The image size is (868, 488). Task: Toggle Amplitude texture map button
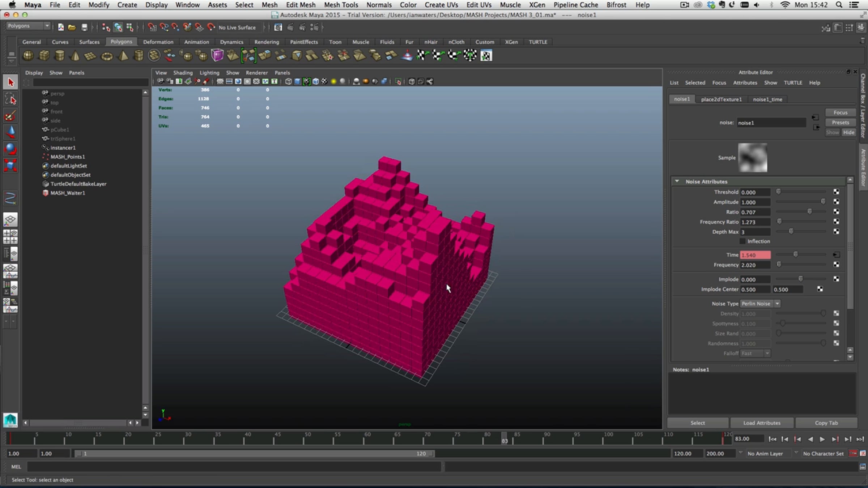coord(836,202)
